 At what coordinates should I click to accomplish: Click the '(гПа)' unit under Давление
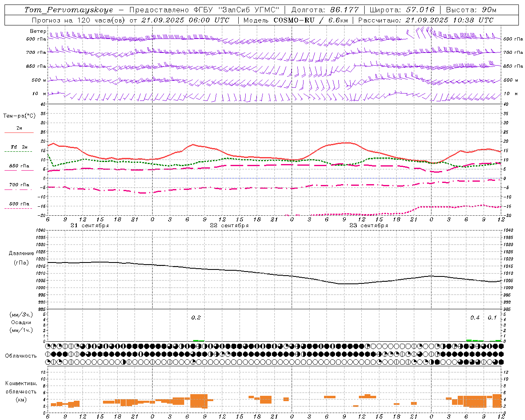pyautogui.click(x=21, y=262)
